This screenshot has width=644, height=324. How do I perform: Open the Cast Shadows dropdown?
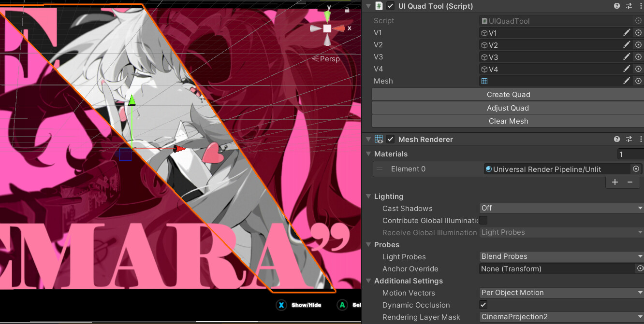click(561, 208)
